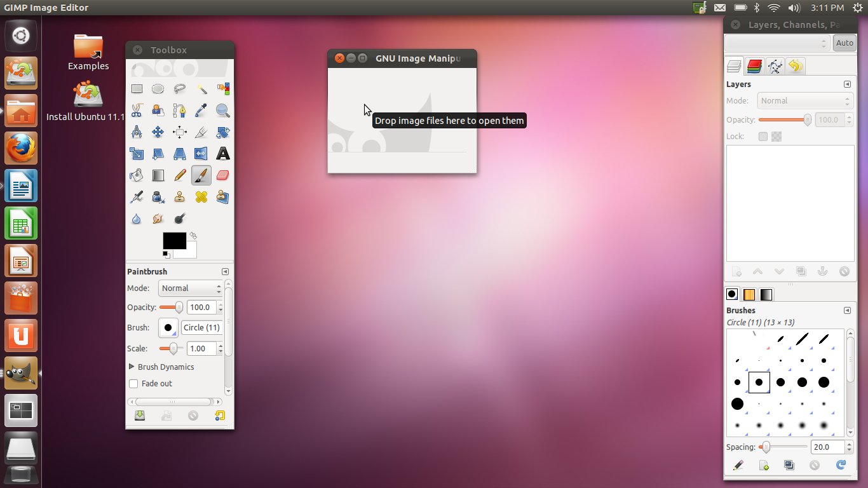Choose the Pencil tool
The height and width of the screenshot is (488, 868).
[180, 175]
